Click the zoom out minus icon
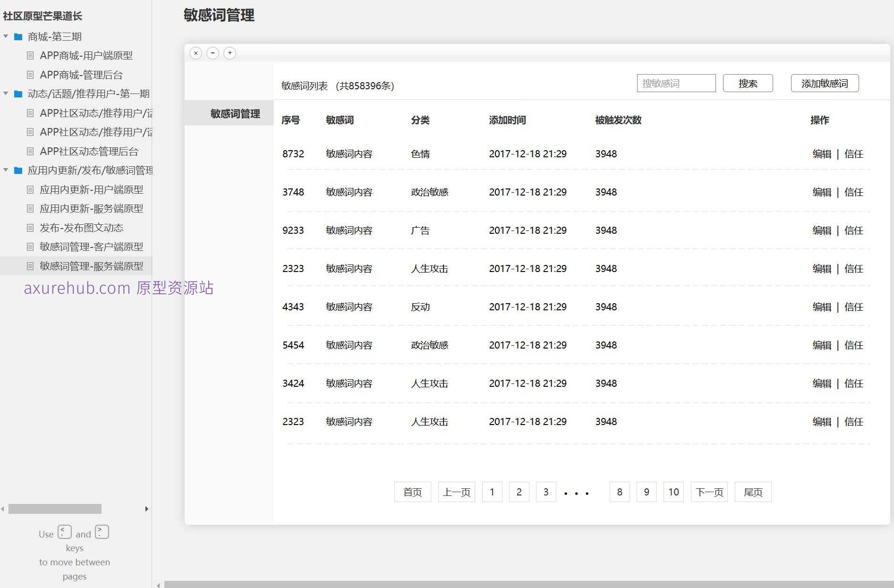This screenshot has height=588, width=894. tap(213, 53)
